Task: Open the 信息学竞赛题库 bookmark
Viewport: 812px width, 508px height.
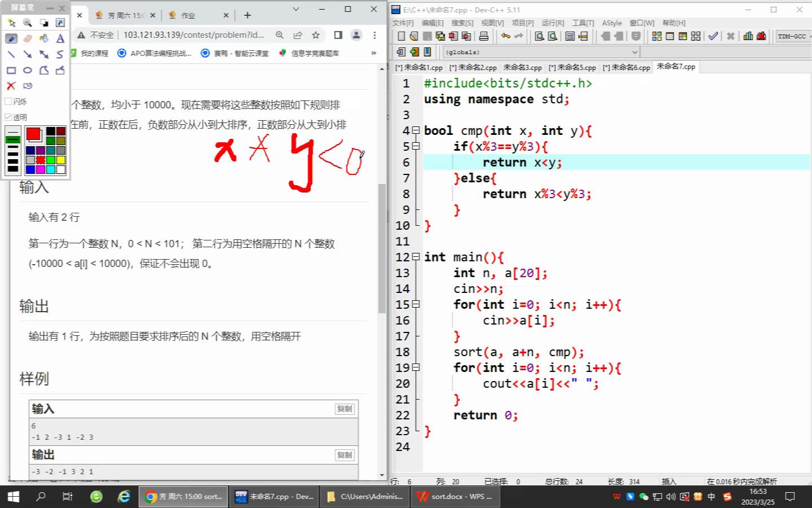Action: [309, 53]
